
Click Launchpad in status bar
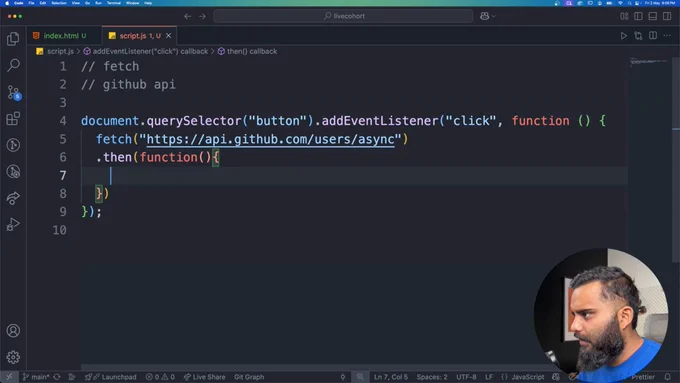coord(115,377)
